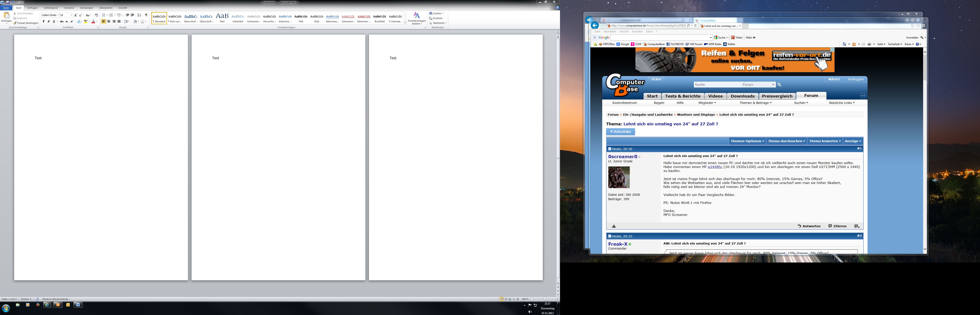Toggle bold (F) formatting in the Word ribbon
The width and height of the screenshot is (980, 315).
click(43, 22)
